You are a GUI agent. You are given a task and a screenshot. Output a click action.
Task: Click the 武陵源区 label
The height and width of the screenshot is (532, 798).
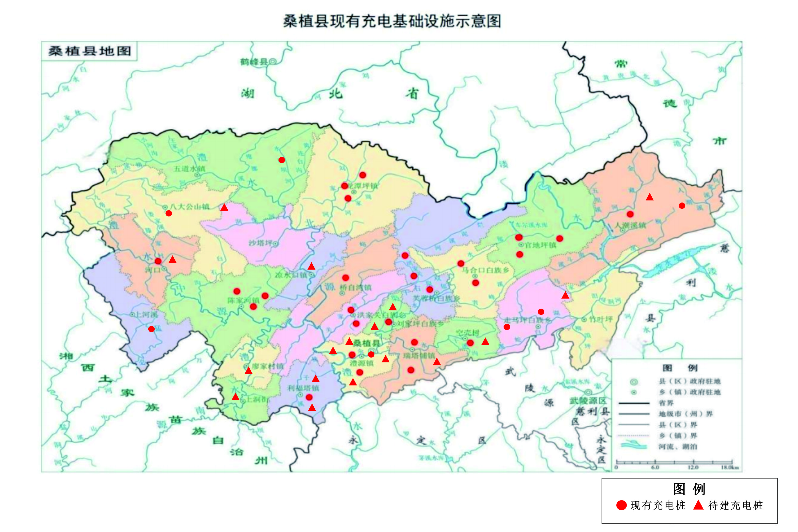pyautogui.click(x=588, y=401)
